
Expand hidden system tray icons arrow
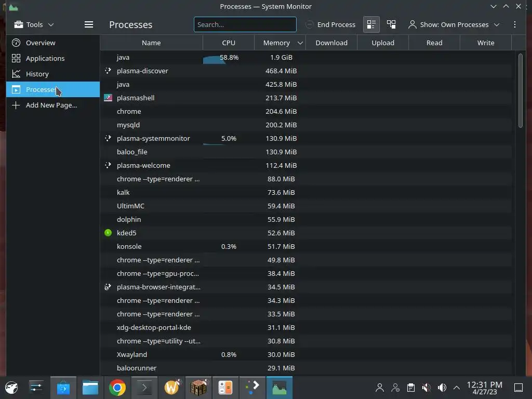[457, 388]
